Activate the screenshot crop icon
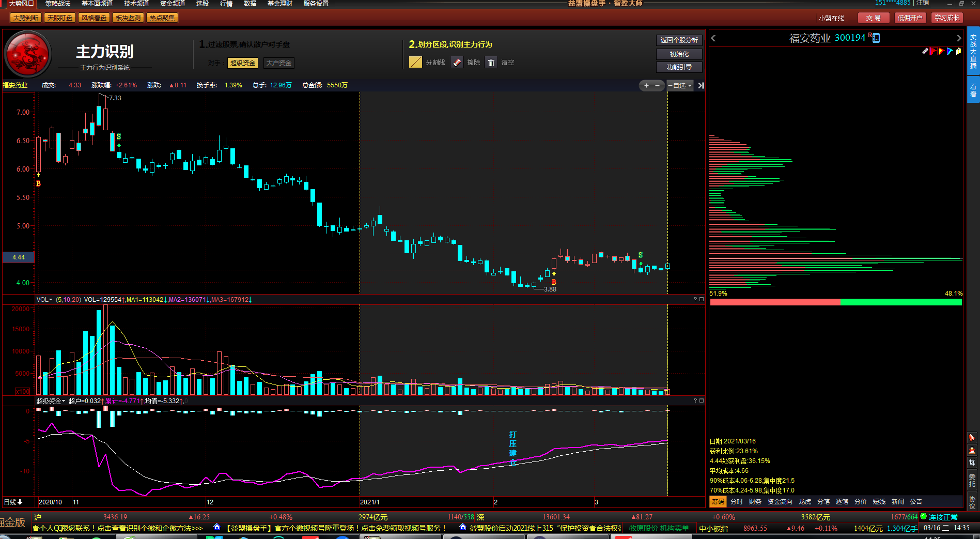 tap(972, 463)
